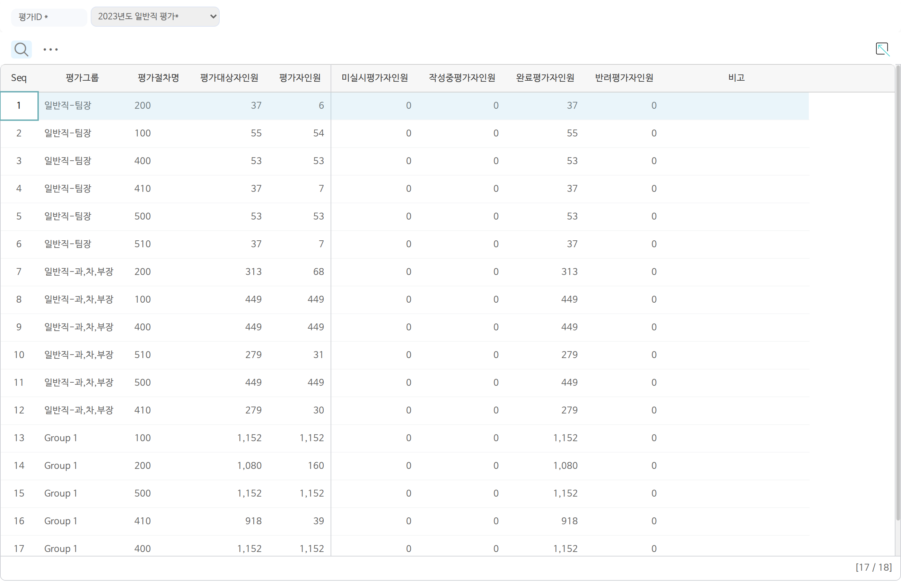Open the three-dots more options menu
The height and width of the screenshot is (588, 901).
coord(50,50)
